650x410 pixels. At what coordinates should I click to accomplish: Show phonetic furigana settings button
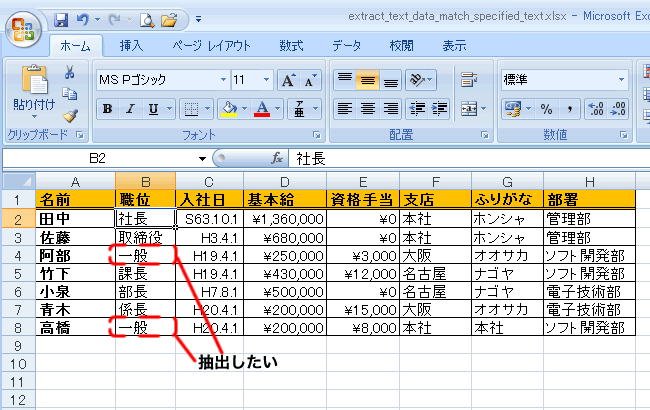[x=299, y=109]
